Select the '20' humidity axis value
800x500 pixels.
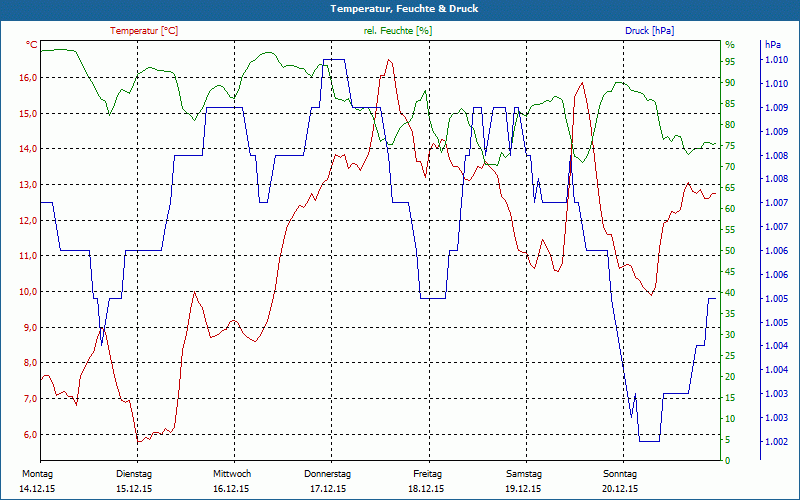pyautogui.click(x=730, y=377)
